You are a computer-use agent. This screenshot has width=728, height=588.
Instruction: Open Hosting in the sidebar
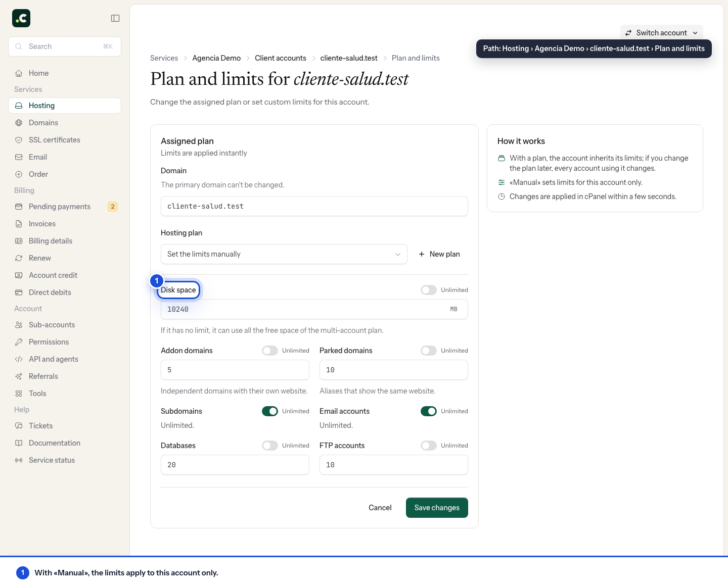[65, 106]
